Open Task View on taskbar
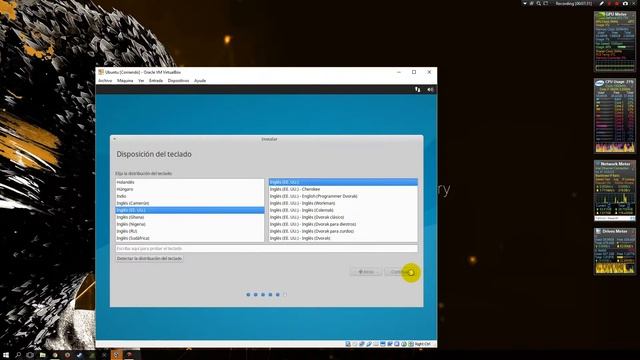Screen dimensions: 640x360 [x=30, y=355]
